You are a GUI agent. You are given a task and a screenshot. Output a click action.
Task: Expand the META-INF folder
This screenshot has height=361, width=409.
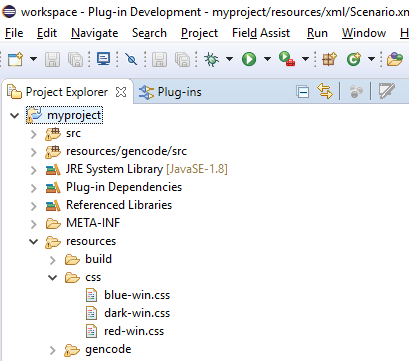click(33, 224)
